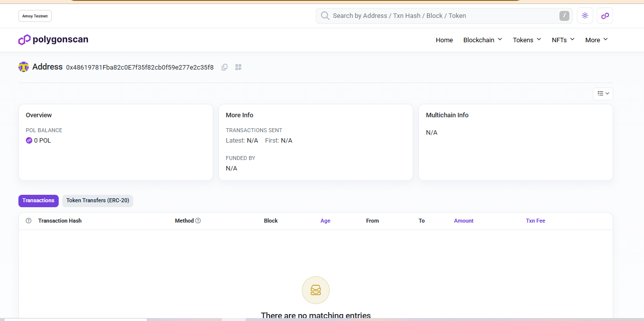Click the Txn Fee column header
The width and height of the screenshot is (644, 321).
(x=536, y=221)
